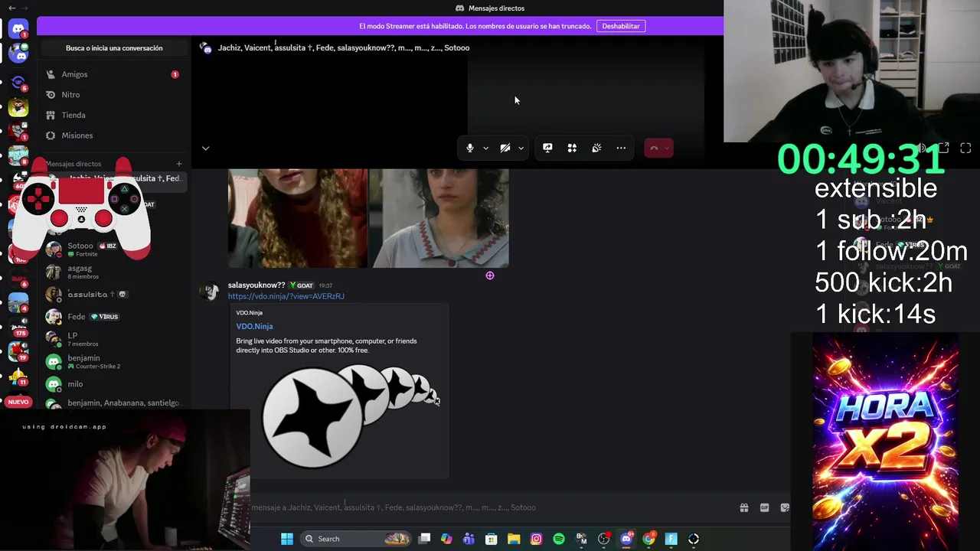Screen dimensions: 980x551
Task: Collapse the call panel with chevron
Action: 205,148
